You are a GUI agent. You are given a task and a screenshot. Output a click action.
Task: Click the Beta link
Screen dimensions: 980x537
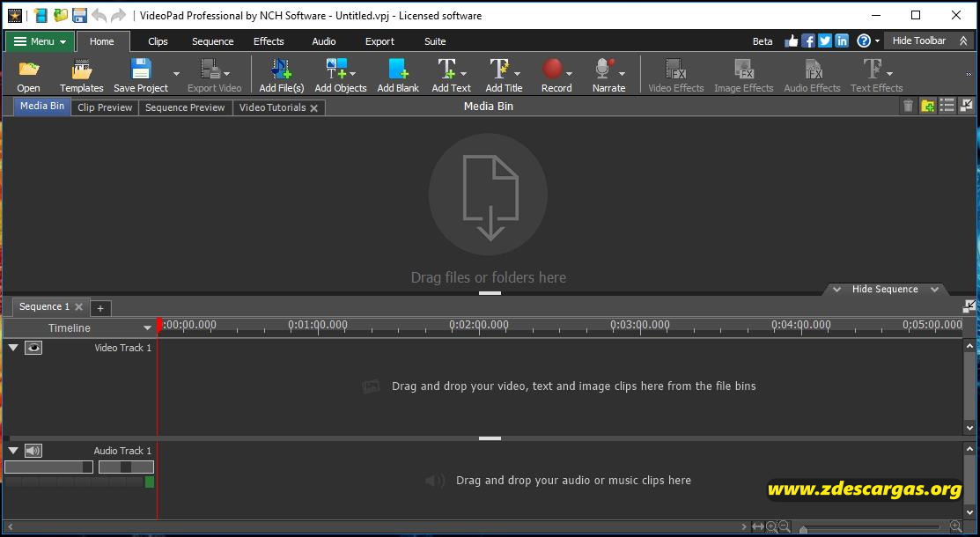762,41
